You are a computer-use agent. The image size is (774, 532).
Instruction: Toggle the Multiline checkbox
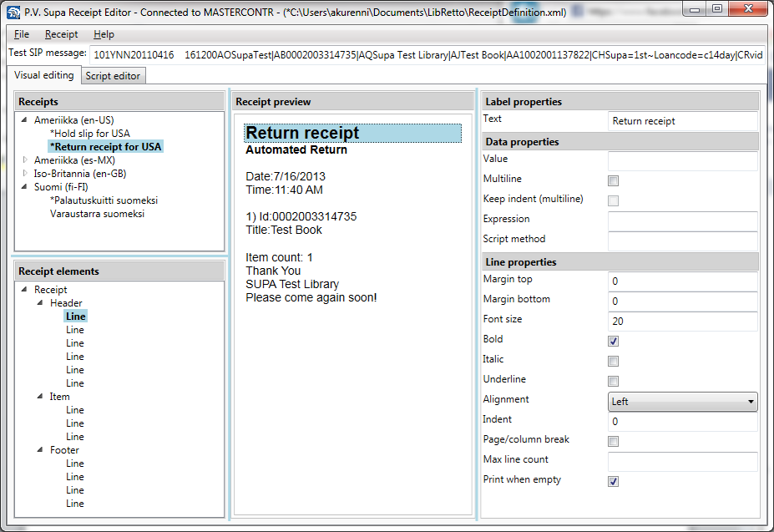pos(614,180)
